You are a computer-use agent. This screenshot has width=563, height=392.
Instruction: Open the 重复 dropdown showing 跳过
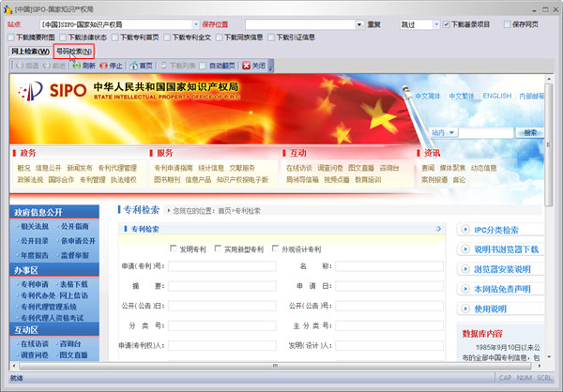click(436, 24)
